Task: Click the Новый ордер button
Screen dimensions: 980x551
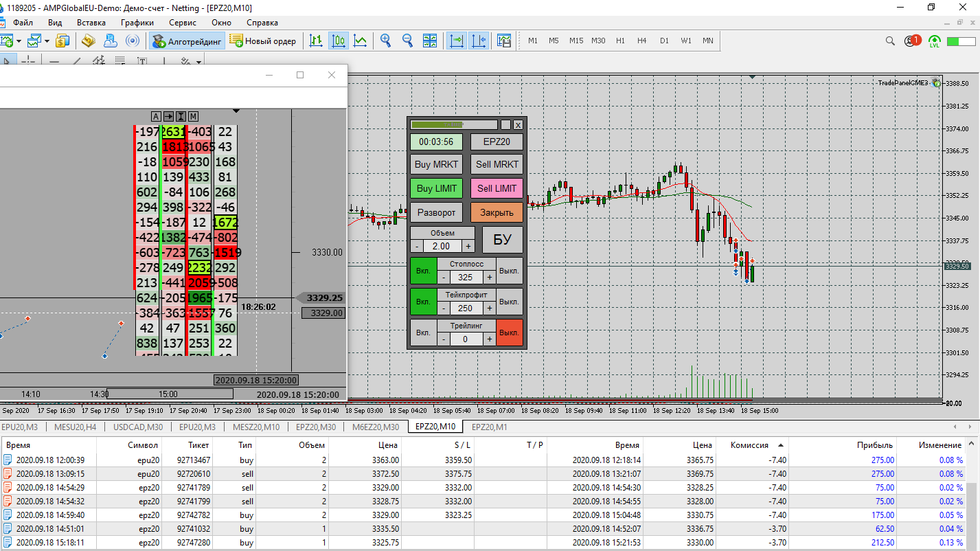Action: coord(264,41)
